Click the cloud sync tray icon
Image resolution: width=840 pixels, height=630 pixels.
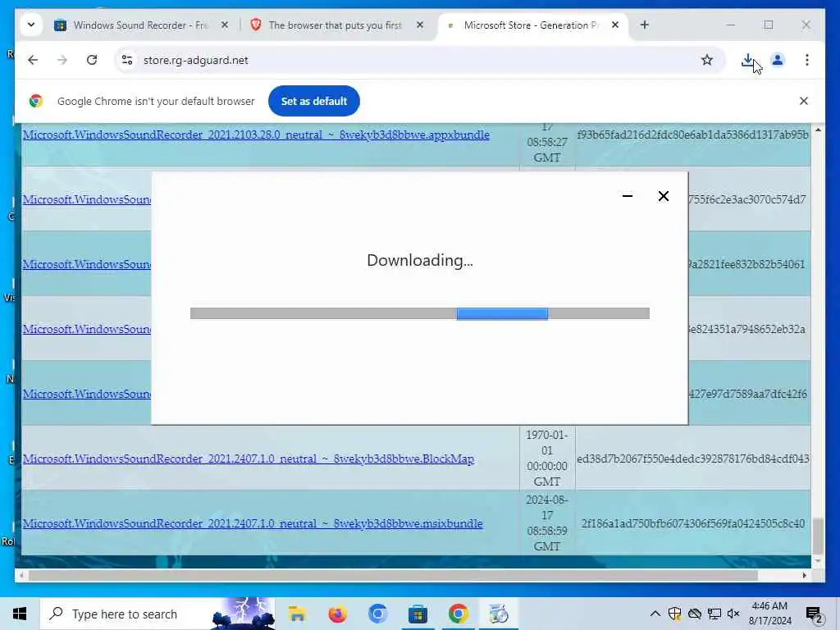(x=695, y=614)
